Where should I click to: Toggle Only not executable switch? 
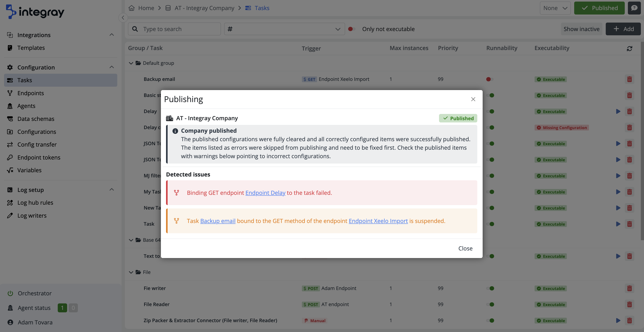pyautogui.click(x=352, y=29)
